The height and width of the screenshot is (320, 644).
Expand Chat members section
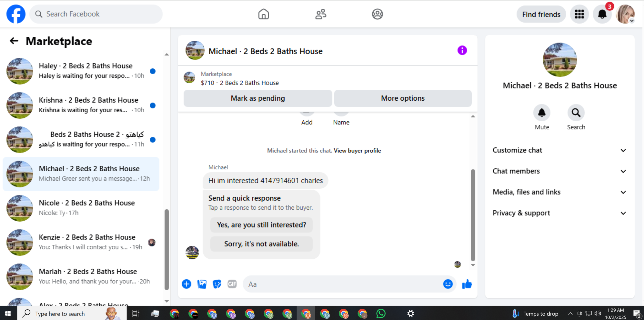[559, 171]
